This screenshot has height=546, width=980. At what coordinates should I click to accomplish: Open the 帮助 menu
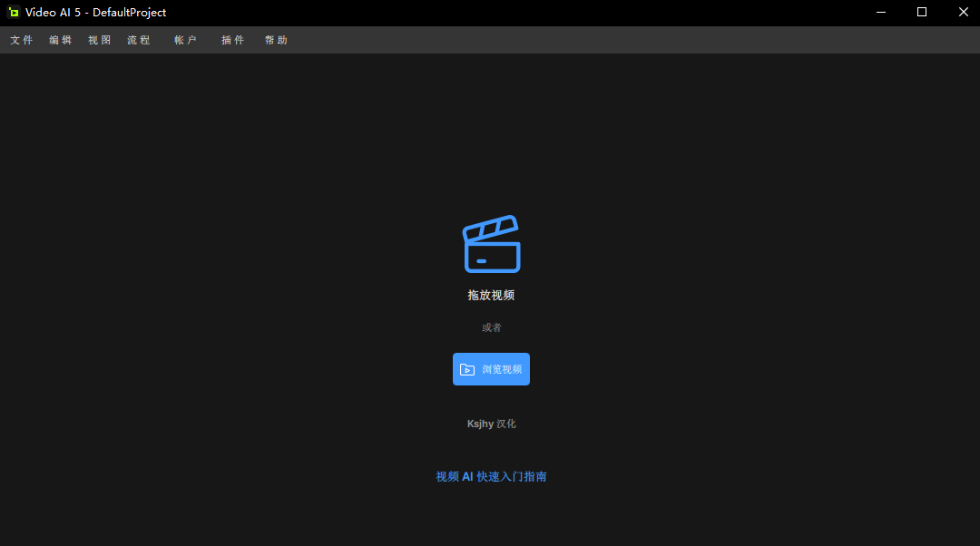click(276, 40)
